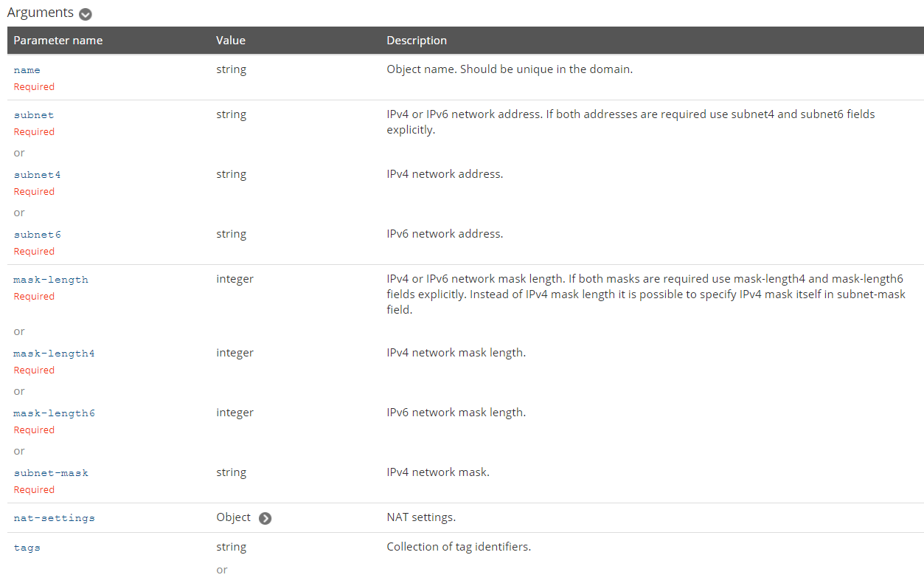Image resolution: width=924 pixels, height=586 pixels.
Task: Select the subnet parameter name
Action: pos(34,115)
